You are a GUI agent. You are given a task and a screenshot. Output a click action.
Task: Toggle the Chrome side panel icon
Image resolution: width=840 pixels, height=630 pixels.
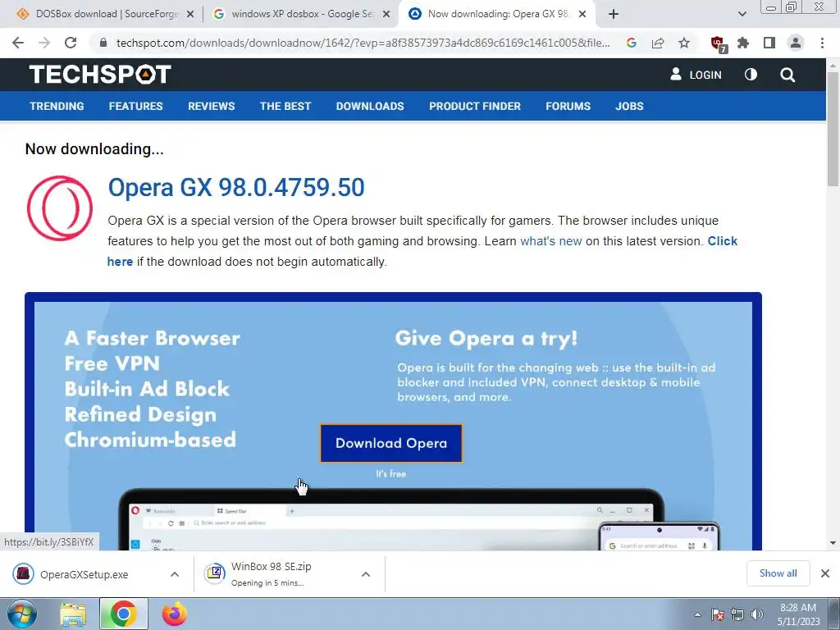click(769, 43)
